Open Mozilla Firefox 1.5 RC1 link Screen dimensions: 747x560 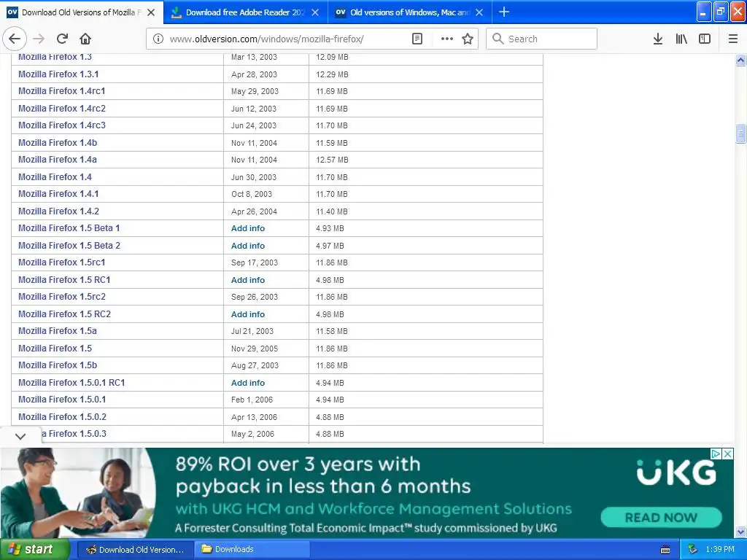coord(64,280)
